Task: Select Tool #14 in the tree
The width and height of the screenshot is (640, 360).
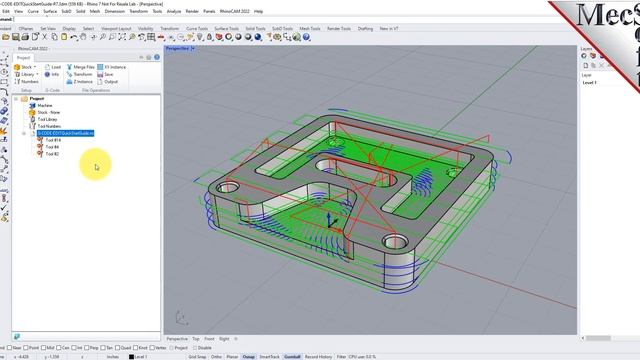Action: (x=53, y=140)
